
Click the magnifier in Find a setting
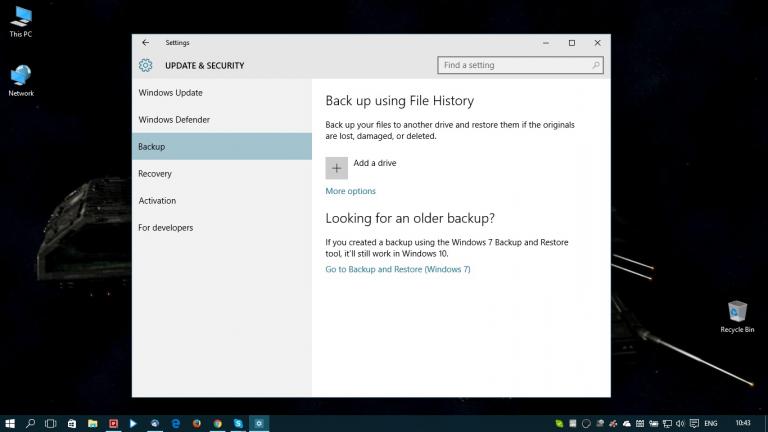pos(596,66)
